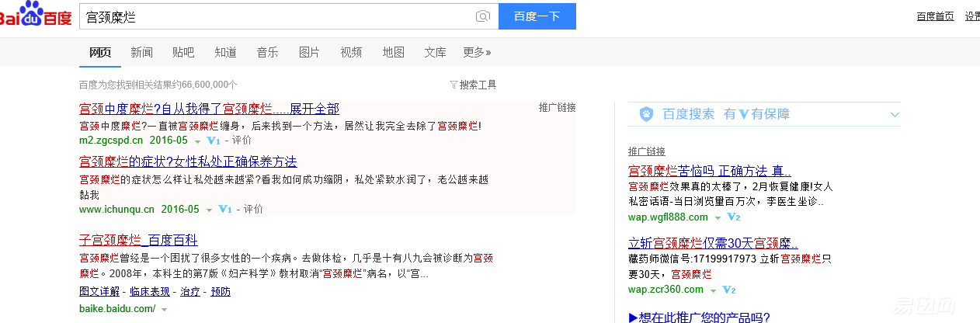The image size is (980, 323).
Task: Expand the 更多» menu
Action: click(x=477, y=52)
